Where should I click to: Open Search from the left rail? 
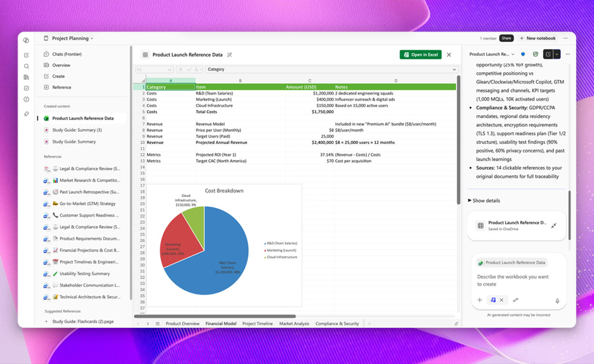coord(26,66)
